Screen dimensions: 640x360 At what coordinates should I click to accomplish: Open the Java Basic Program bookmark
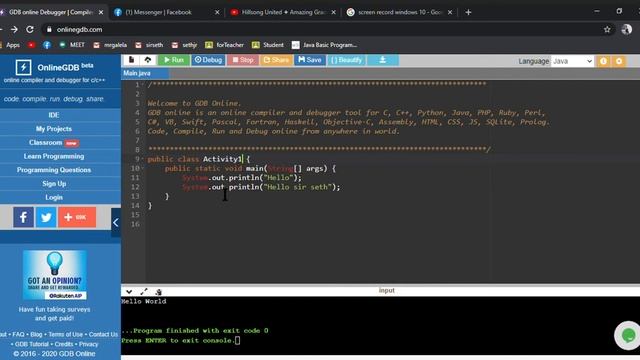point(325,45)
